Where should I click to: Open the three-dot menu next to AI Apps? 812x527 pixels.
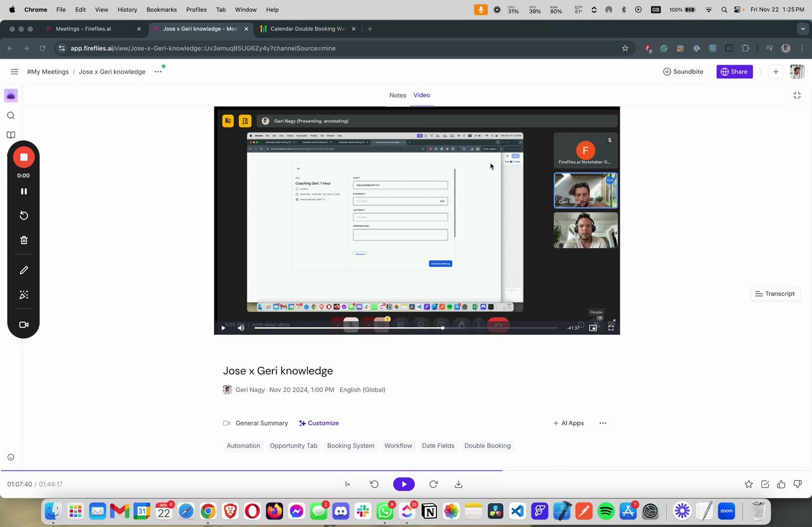(603, 423)
